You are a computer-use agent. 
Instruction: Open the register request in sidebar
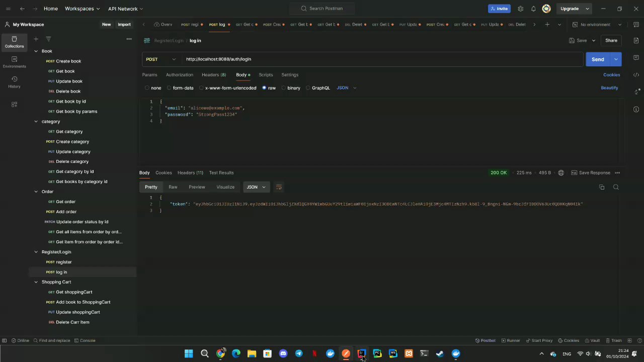[x=63, y=262]
